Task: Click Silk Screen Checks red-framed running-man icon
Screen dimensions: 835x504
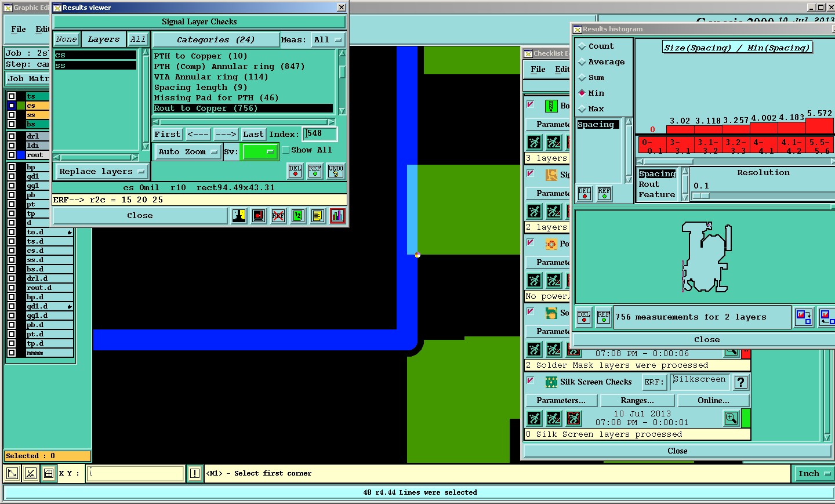Action: pyautogui.click(x=574, y=418)
